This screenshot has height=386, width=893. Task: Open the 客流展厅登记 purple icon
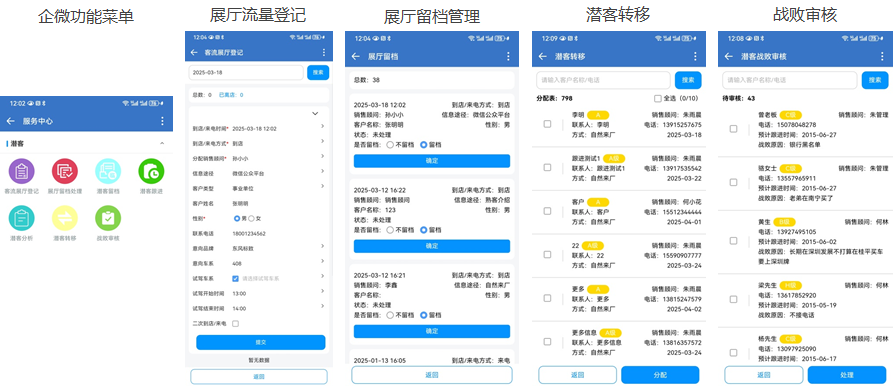[x=22, y=171]
